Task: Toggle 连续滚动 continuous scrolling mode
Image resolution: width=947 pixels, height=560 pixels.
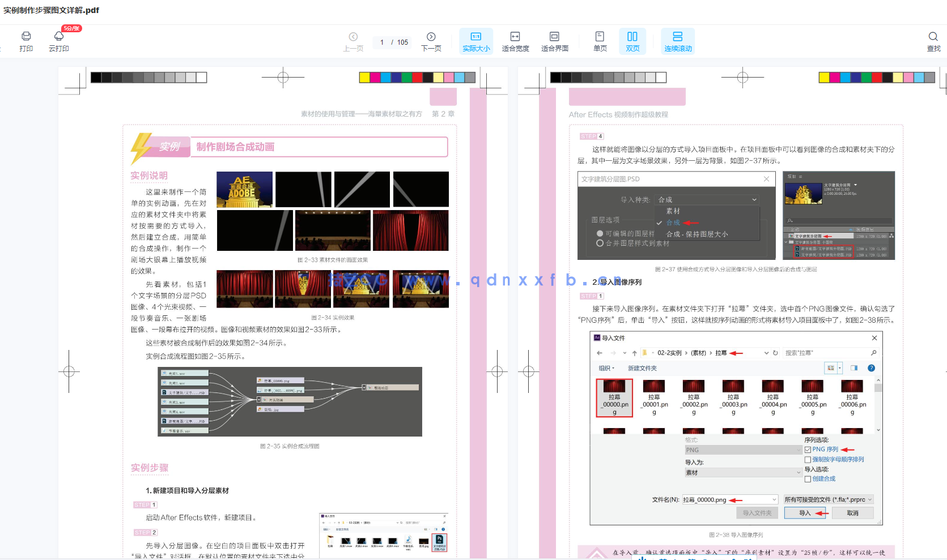Action: 678,41
